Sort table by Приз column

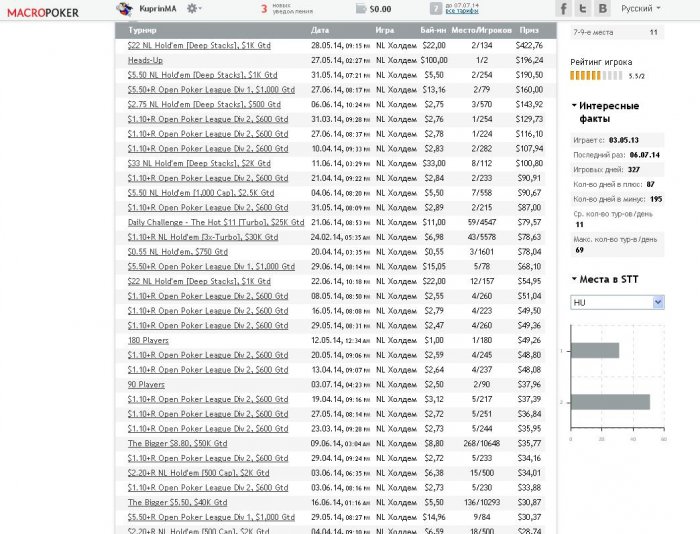[x=529, y=30]
